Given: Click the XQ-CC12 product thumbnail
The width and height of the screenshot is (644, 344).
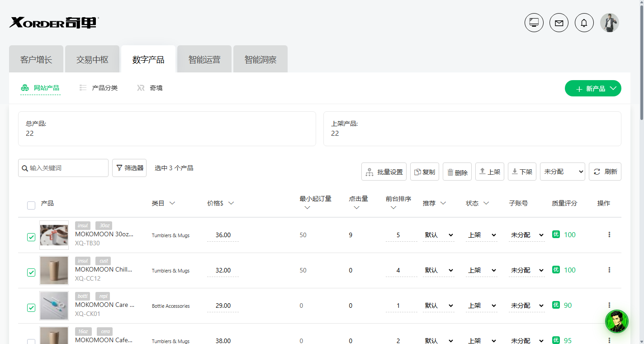Looking at the screenshot, I should pyautogui.click(x=54, y=270).
